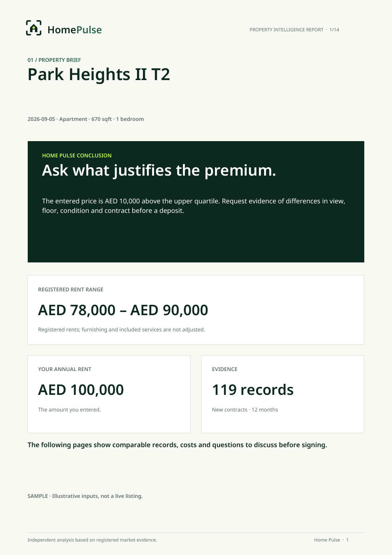This screenshot has height=555, width=392.
Task: Click the property details line with 670 sqft
Action: pyautogui.click(x=86, y=119)
